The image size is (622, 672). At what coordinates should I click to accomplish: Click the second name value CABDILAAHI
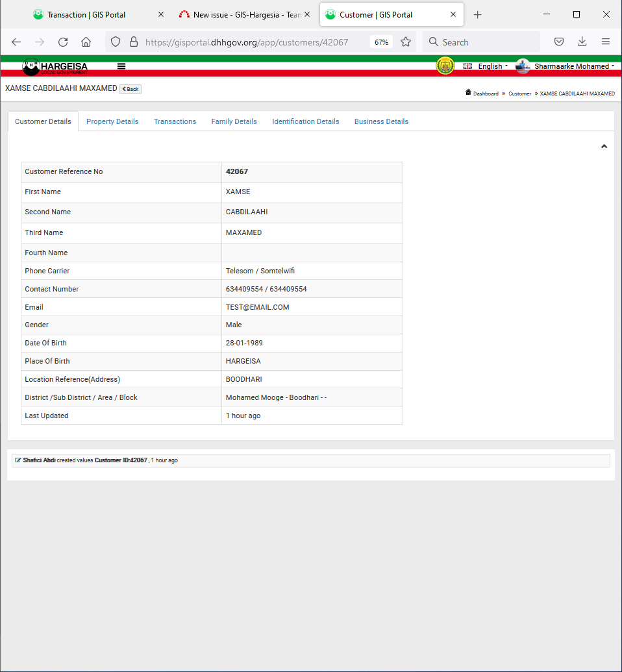point(247,212)
